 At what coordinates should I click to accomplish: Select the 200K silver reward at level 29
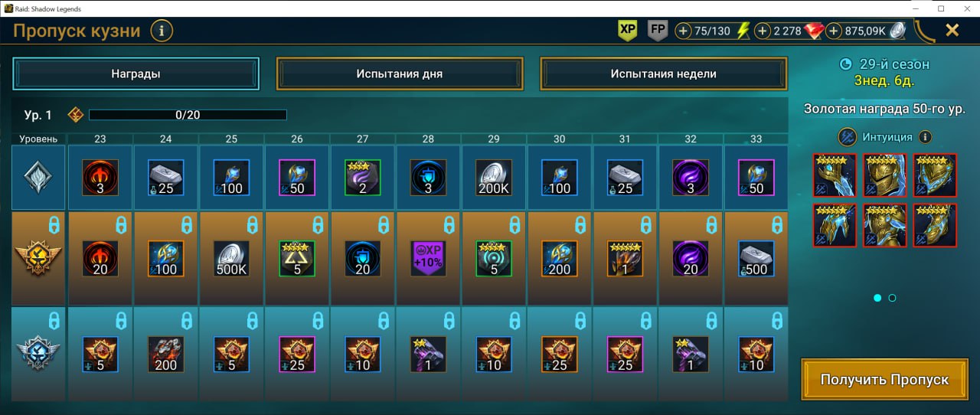click(494, 178)
